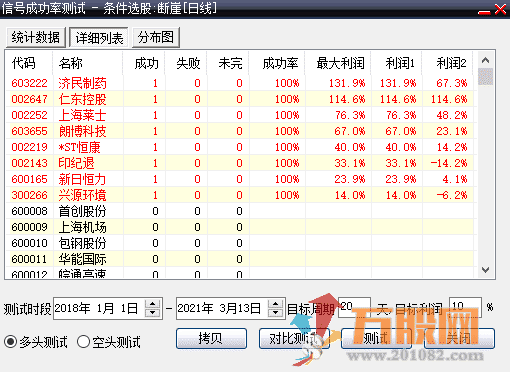Sort by the 成功率 column header

(x=280, y=63)
